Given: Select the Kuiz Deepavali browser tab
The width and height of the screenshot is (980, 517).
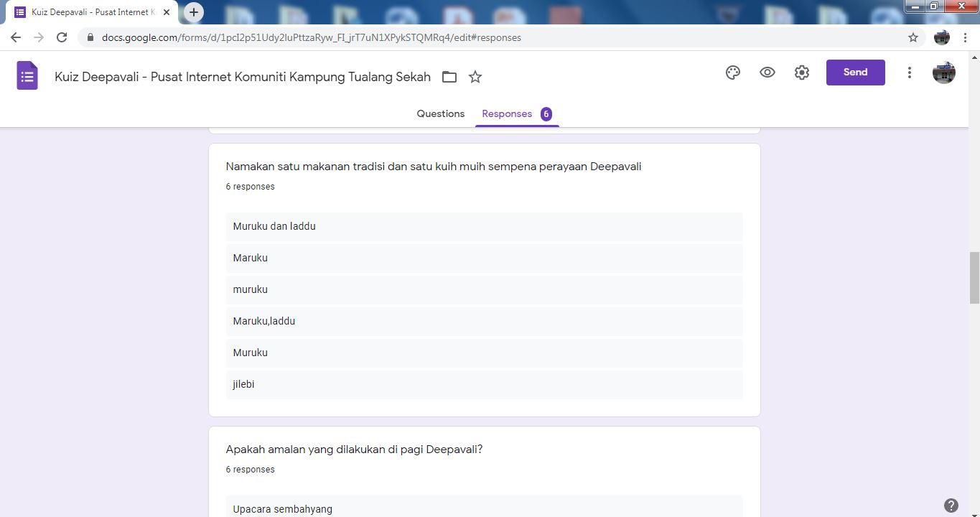Looking at the screenshot, I should [x=92, y=12].
